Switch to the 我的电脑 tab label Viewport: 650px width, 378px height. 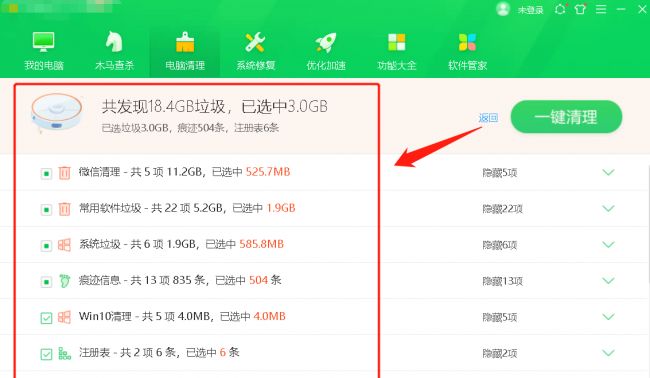[44, 65]
